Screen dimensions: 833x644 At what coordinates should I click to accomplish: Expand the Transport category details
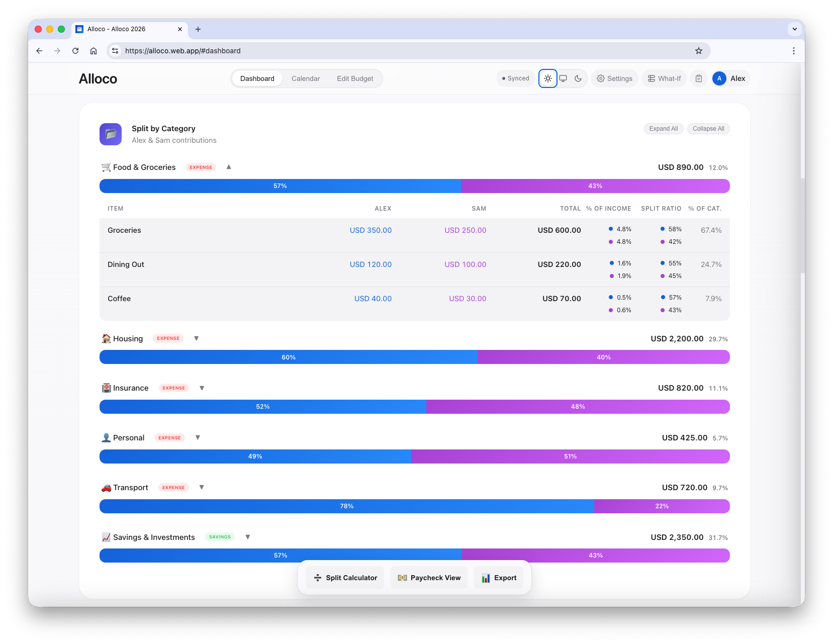(x=202, y=487)
